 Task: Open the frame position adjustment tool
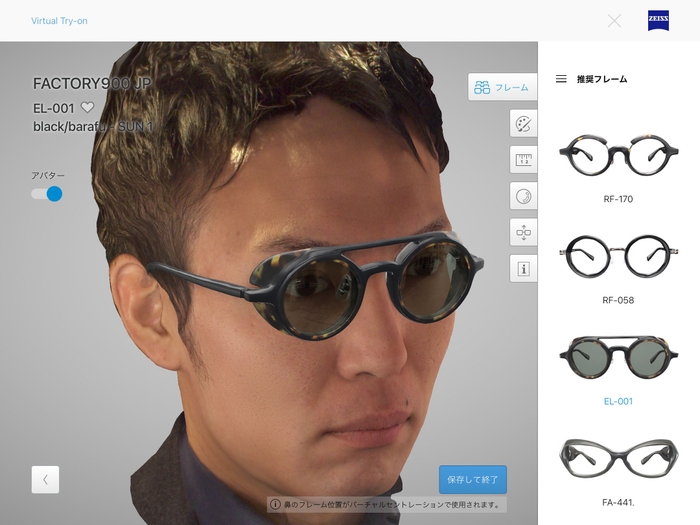pos(523,232)
